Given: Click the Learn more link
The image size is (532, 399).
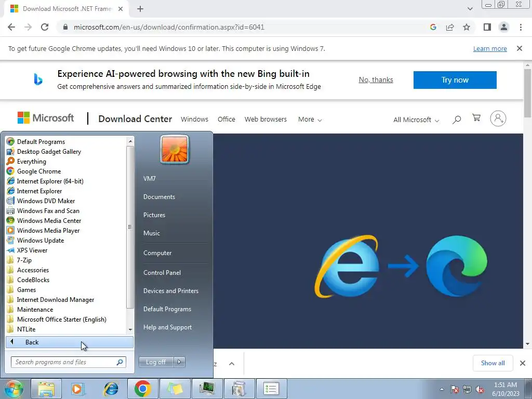Looking at the screenshot, I should [x=490, y=48].
